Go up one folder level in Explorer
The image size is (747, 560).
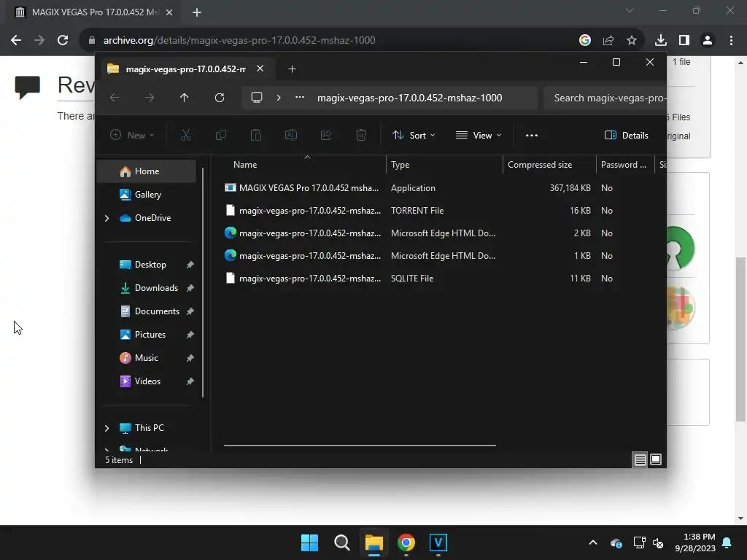[x=185, y=98]
